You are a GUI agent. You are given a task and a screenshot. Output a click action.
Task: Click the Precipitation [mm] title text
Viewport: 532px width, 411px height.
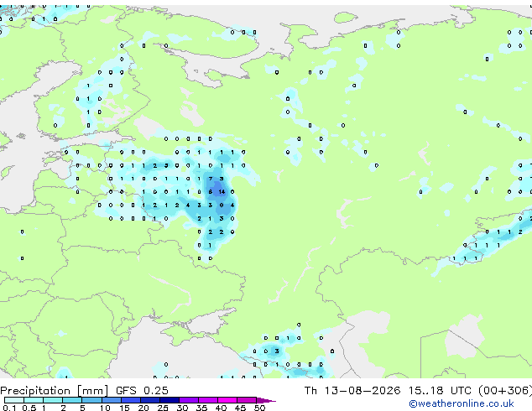(55, 391)
